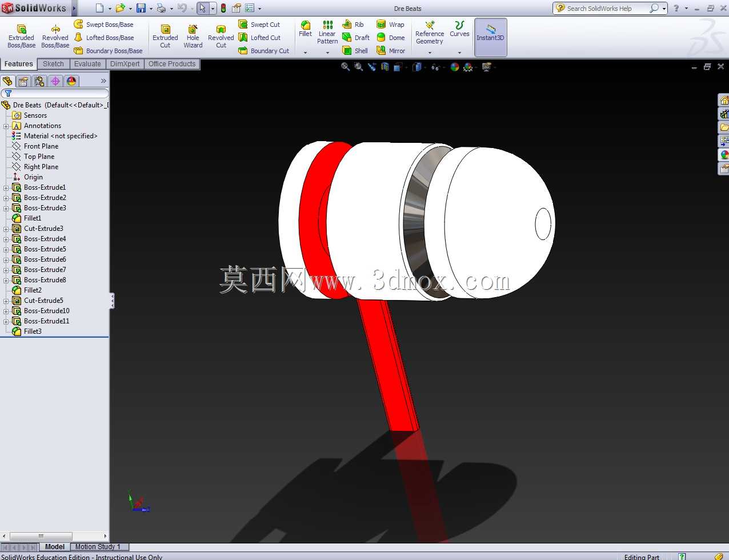Viewport: 729px width, 560px height.
Task: Choose the Swept Boss/Base tool
Action: pyautogui.click(x=103, y=25)
